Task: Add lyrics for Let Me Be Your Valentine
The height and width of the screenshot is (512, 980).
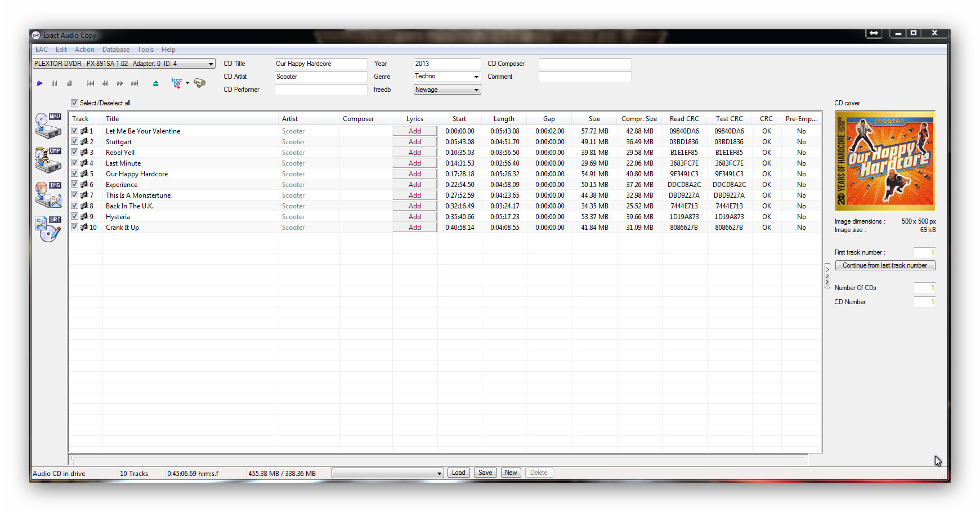Action: tap(415, 131)
